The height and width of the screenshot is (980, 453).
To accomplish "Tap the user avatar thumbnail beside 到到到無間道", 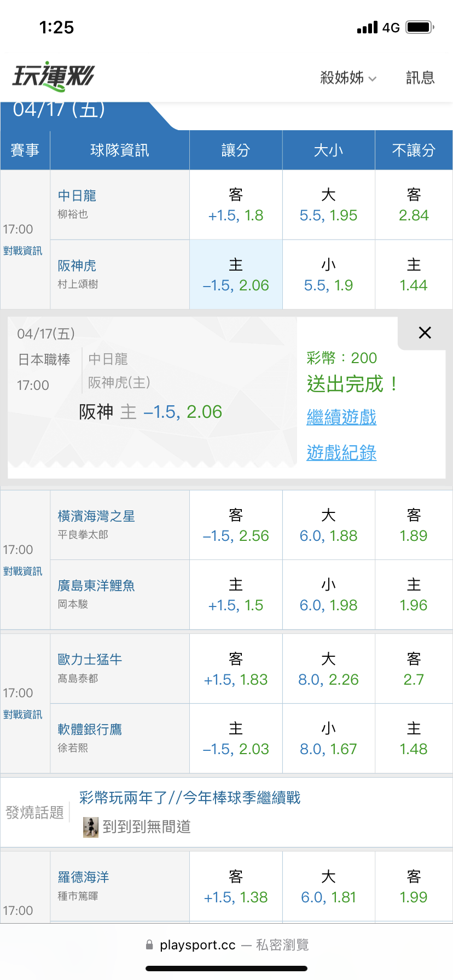I will [x=90, y=827].
